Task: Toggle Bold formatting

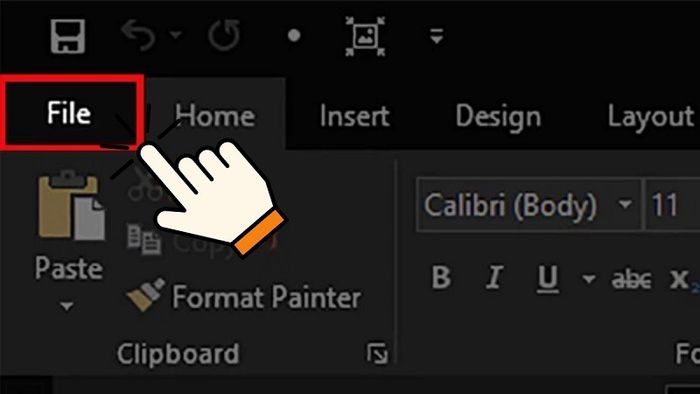Action: tap(441, 278)
